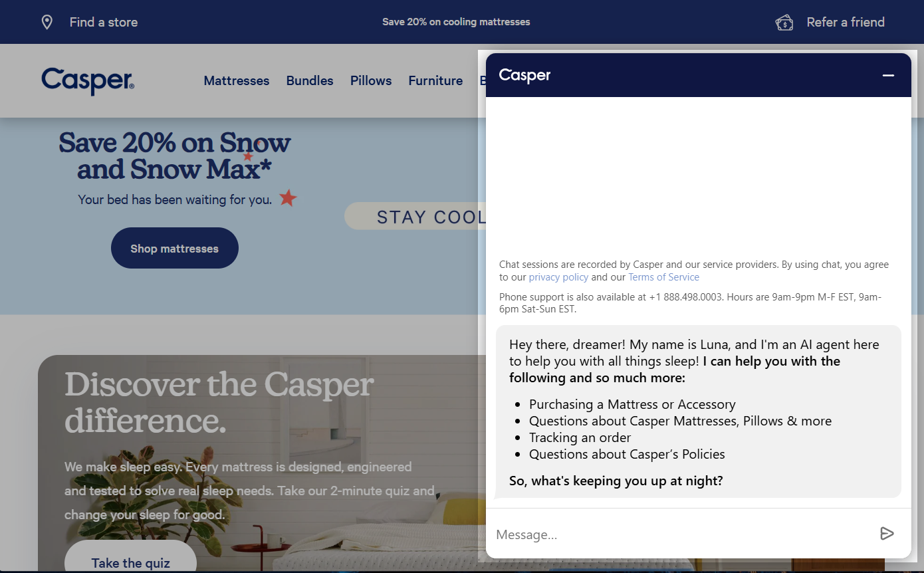Viewport: 924px width, 573px height.
Task: Open the privacy policy link in chat
Action: point(558,277)
